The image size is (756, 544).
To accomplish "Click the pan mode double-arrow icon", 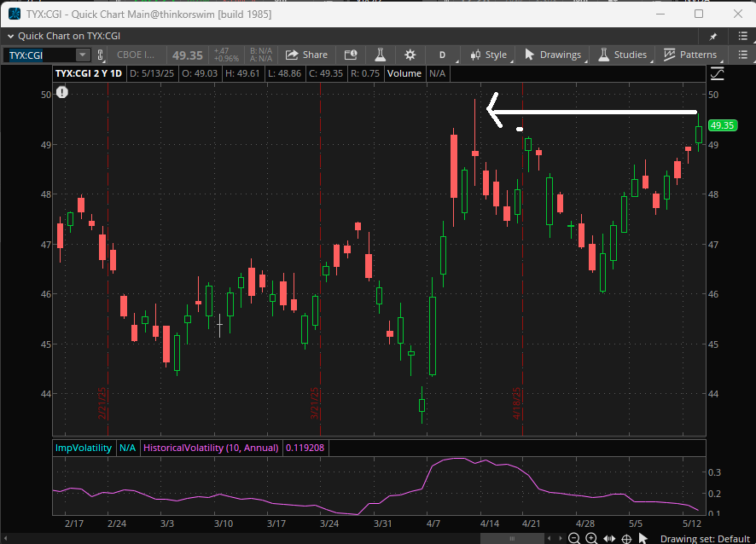I will point(609,538).
